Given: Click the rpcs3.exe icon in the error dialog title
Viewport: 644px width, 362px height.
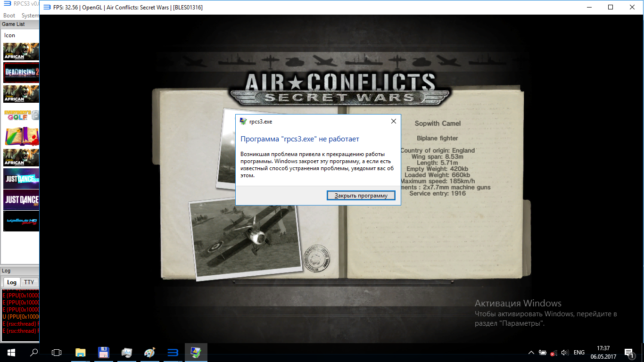Looking at the screenshot, I should (x=243, y=121).
